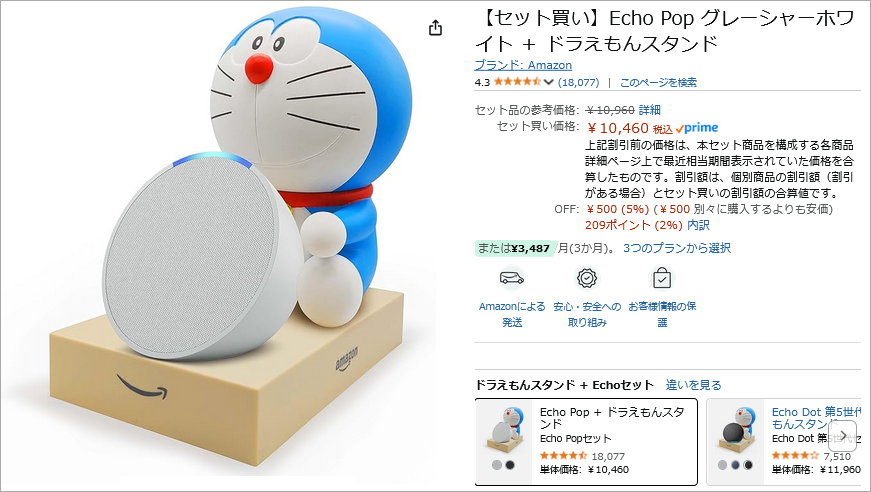Choose the blue swatch for Echo Dot set
Viewport: 871px width, 492px height.
coord(735,465)
